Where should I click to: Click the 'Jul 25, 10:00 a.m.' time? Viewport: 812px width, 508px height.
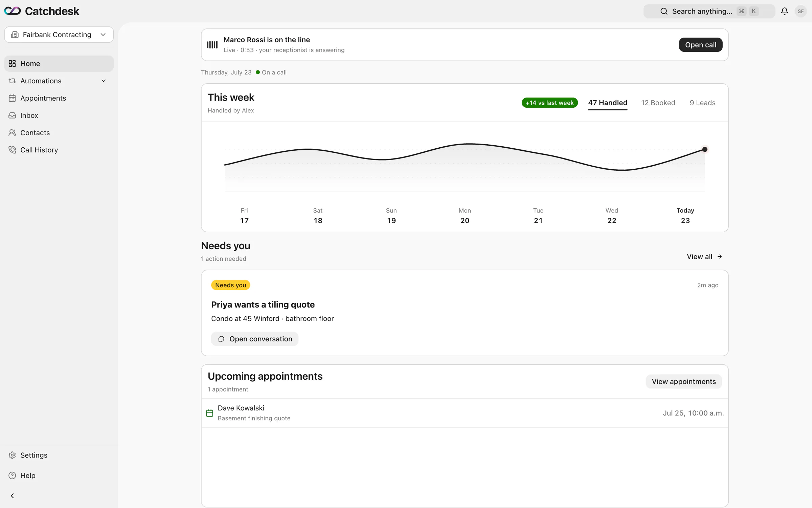coord(693,413)
